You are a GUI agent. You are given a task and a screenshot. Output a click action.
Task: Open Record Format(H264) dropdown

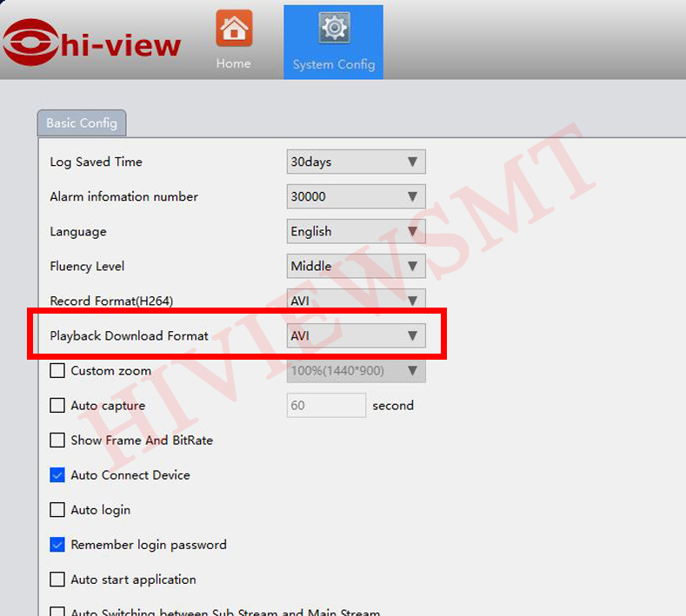[x=356, y=301]
